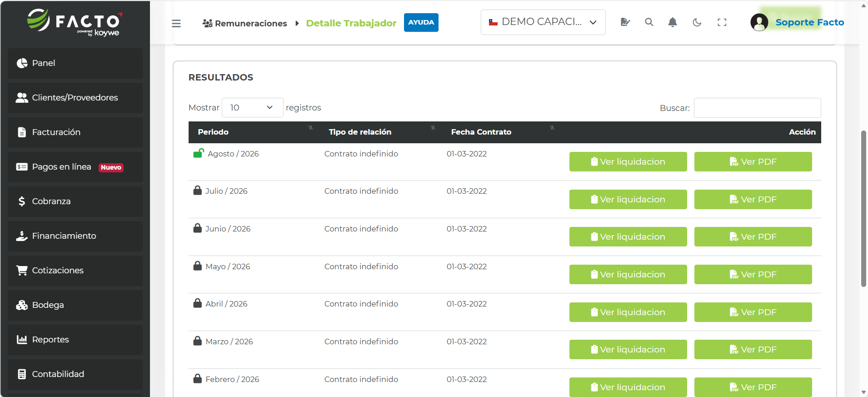Open the Mostrar 10 registros dropdown
The image size is (868, 397).
tap(252, 108)
